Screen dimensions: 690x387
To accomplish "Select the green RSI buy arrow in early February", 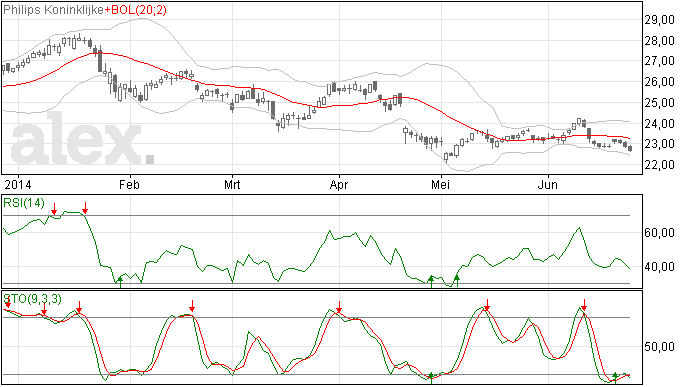I will [x=121, y=282].
